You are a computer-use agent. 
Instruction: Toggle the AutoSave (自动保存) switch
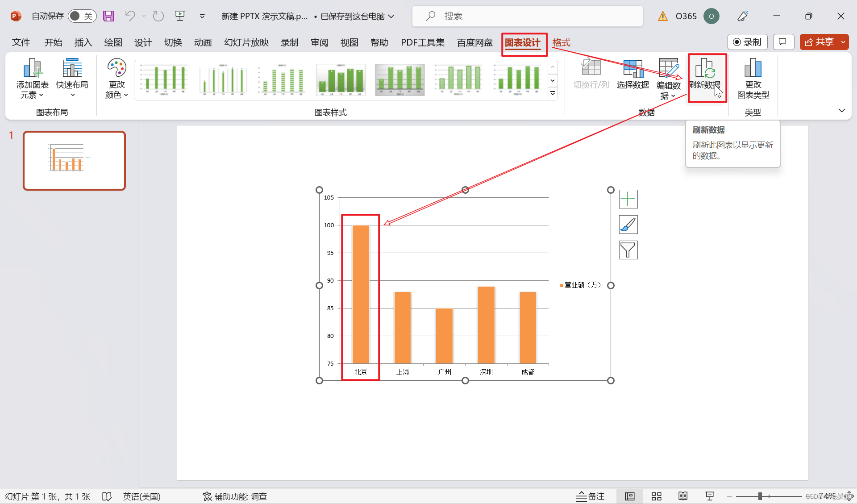point(82,16)
